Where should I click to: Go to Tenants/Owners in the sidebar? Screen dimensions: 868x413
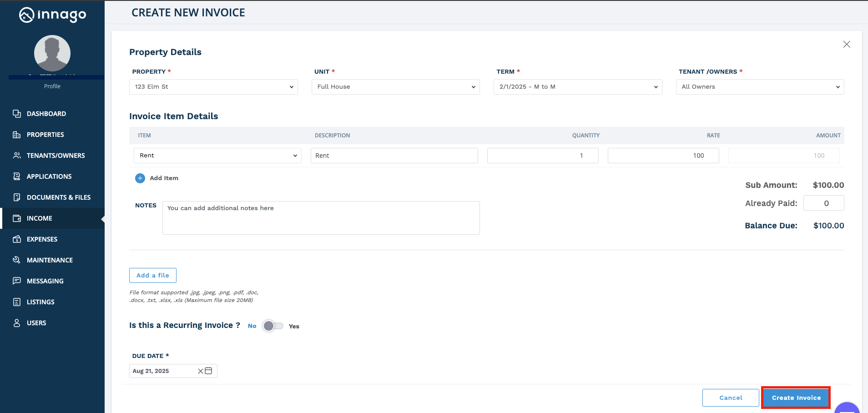coord(56,156)
